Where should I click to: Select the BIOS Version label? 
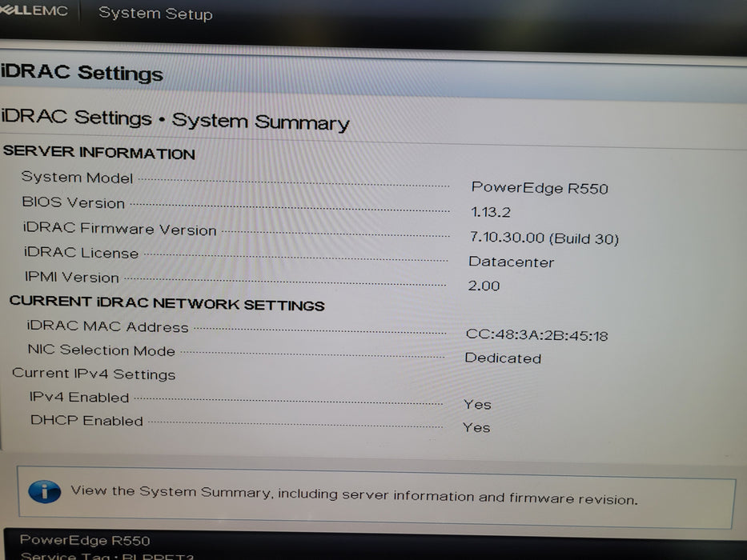74,202
